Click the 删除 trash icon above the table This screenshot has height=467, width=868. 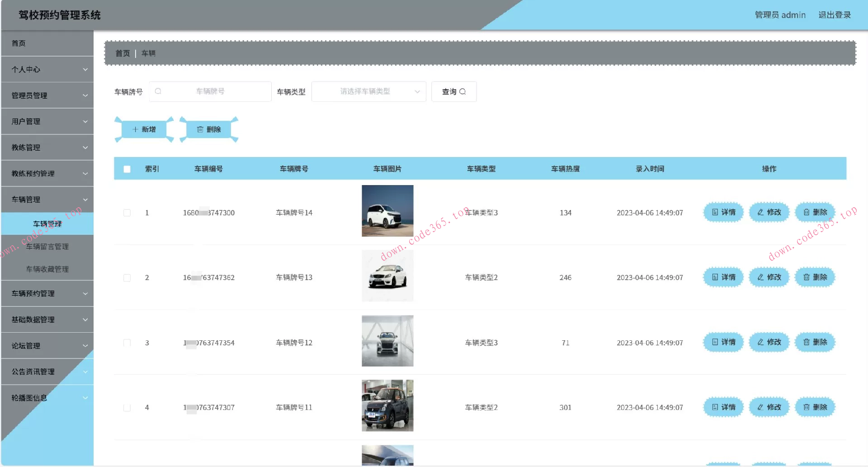[202, 129]
